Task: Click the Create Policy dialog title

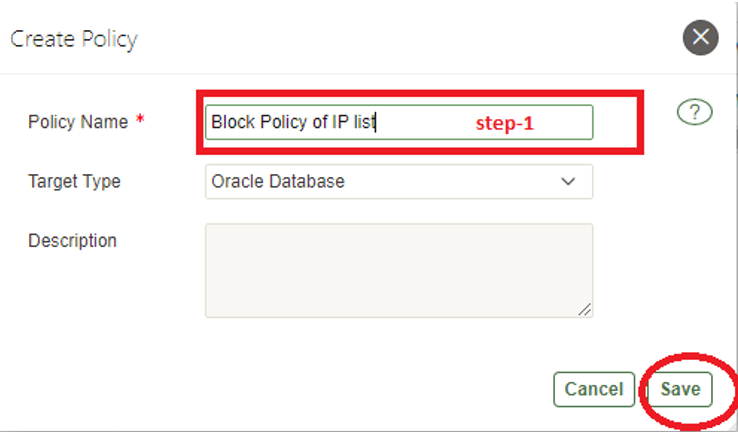Action: (73, 40)
